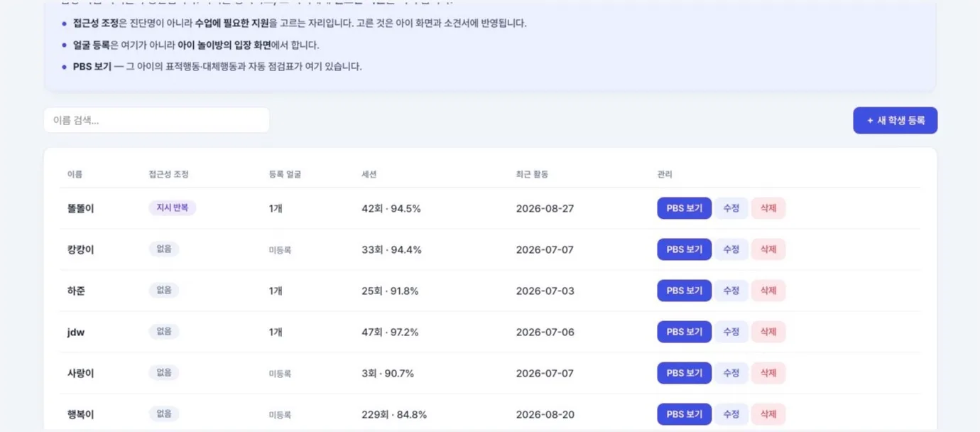
Task: Click the + 새 학생 등록 button
Action: click(x=895, y=121)
